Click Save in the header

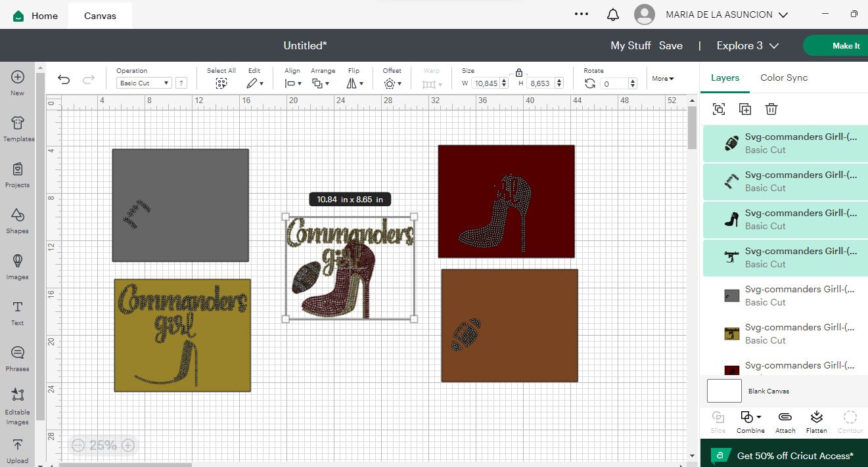[671, 45]
